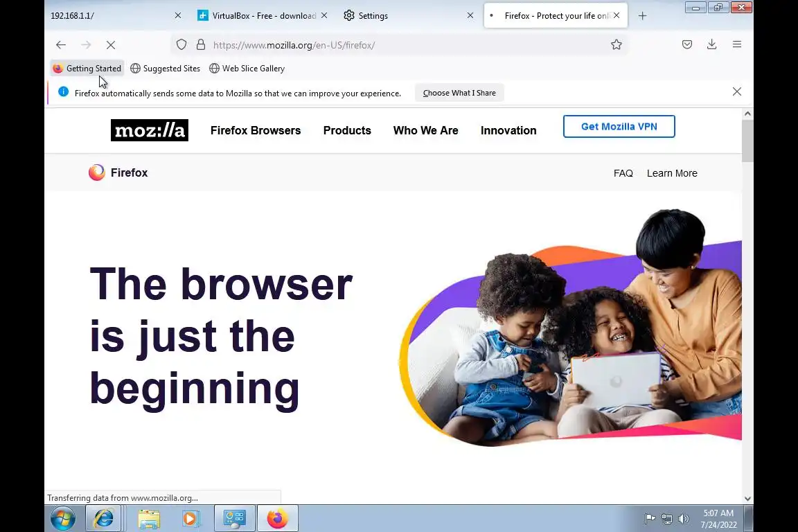Click the Firefox taskbar icon
The image size is (798, 532).
point(277,519)
